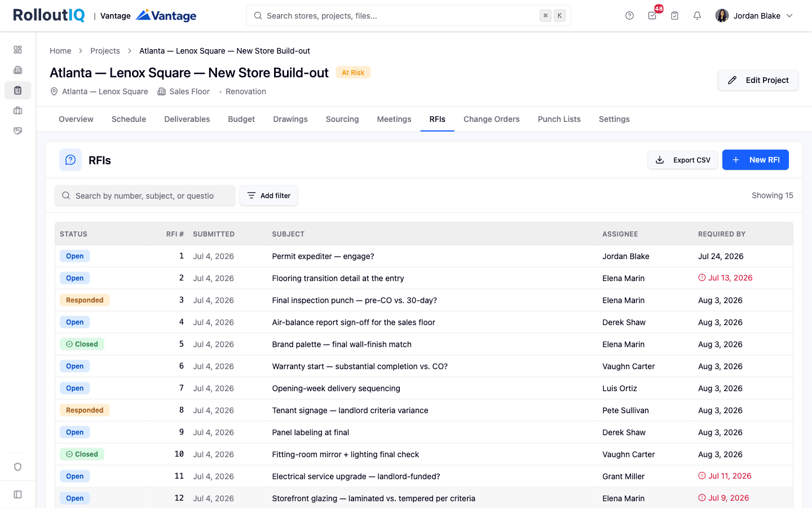
Task: Click the download icon in Export CSV
Action: (660, 160)
